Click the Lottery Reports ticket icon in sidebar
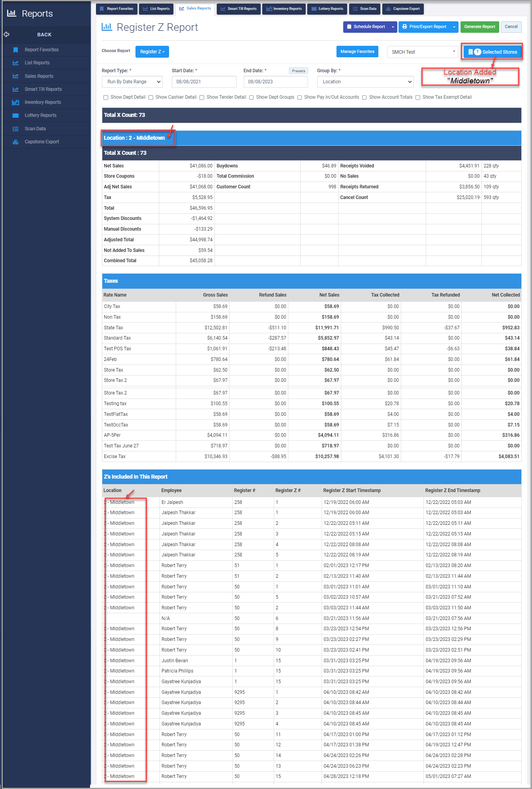This screenshot has height=789, width=532. click(x=15, y=115)
